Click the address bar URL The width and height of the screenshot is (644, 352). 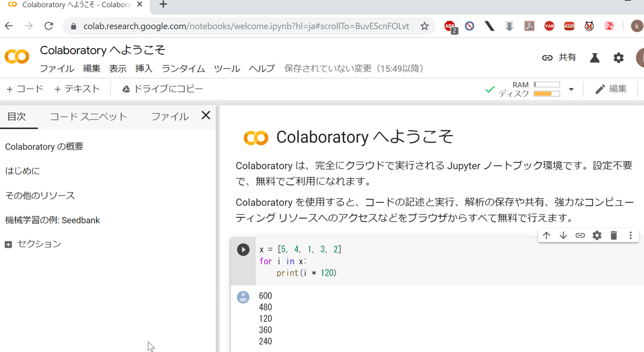246,26
